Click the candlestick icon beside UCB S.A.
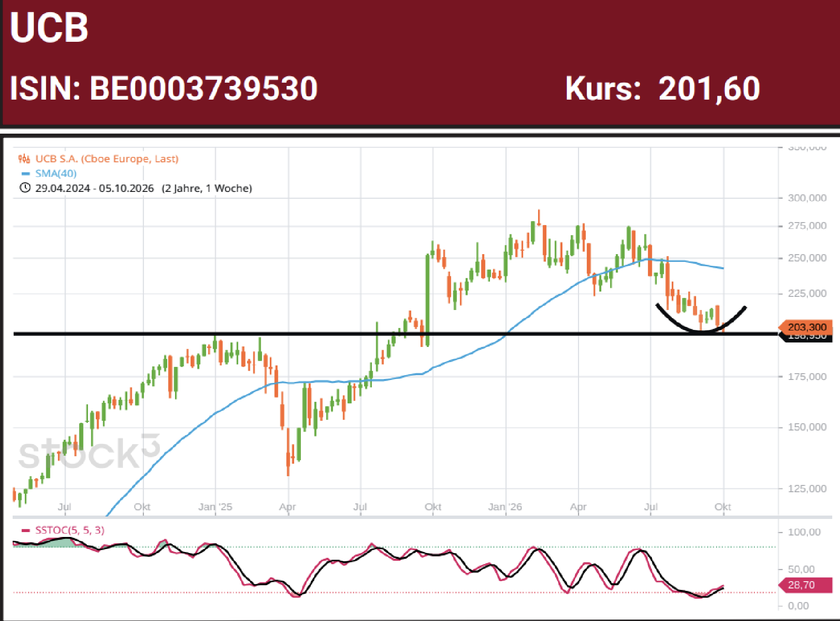This screenshot has height=621, width=840. [24, 159]
